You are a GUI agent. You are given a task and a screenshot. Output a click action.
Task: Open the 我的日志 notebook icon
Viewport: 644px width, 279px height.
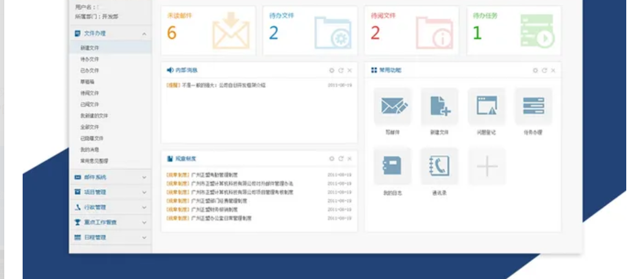pyautogui.click(x=393, y=166)
